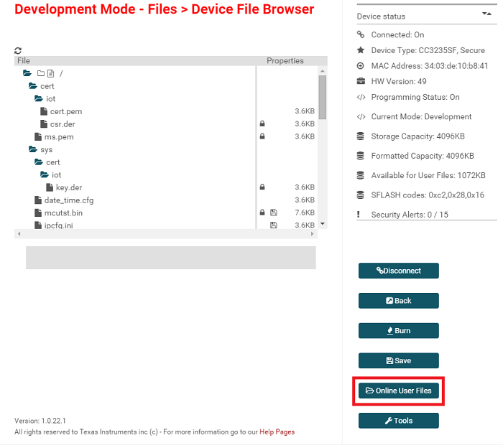
Task: Open Online User Files
Action: [x=398, y=391]
